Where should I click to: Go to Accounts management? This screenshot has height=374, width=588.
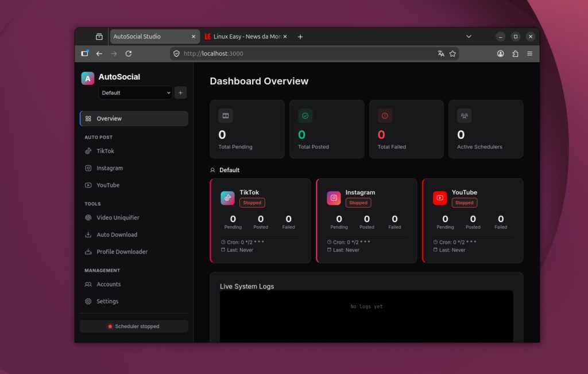click(x=134, y=285)
